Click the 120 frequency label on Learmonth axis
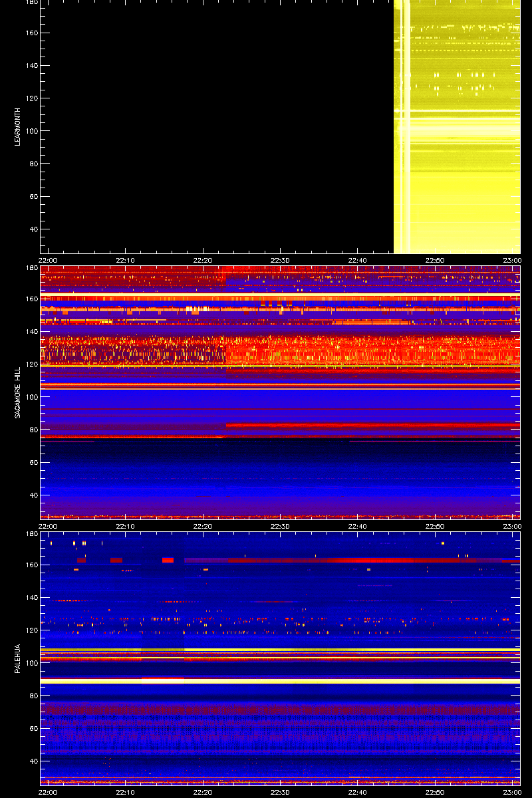This screenshot has width=532, height=798. click(31, 98)
